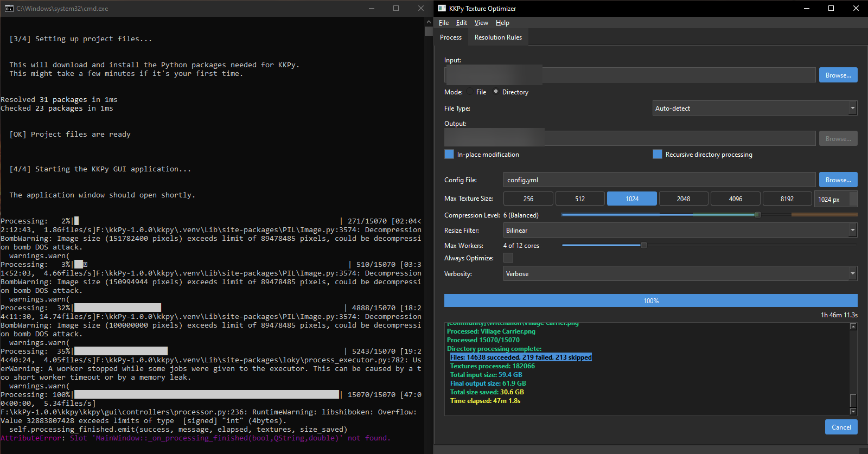Click the 100% progress bar
The height and width of the screenshot is (454, 868).
click(651, 300)
